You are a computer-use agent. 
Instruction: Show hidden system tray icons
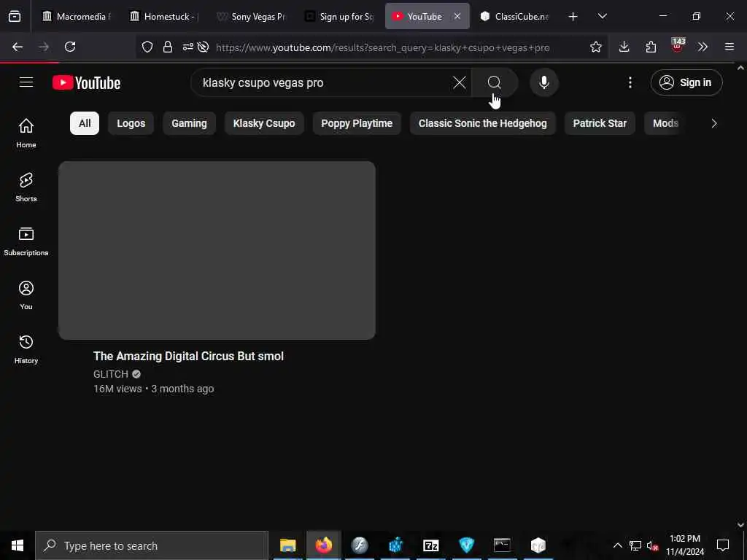pos(617,545)
